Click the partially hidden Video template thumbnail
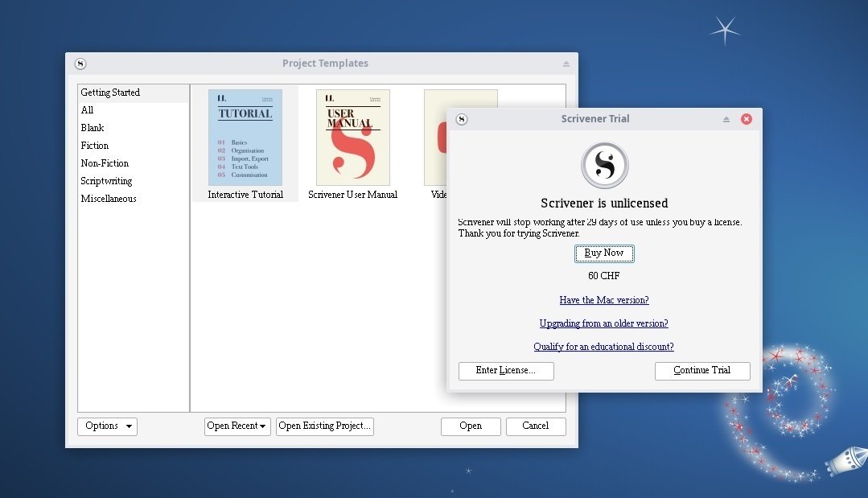 point(435,138)
